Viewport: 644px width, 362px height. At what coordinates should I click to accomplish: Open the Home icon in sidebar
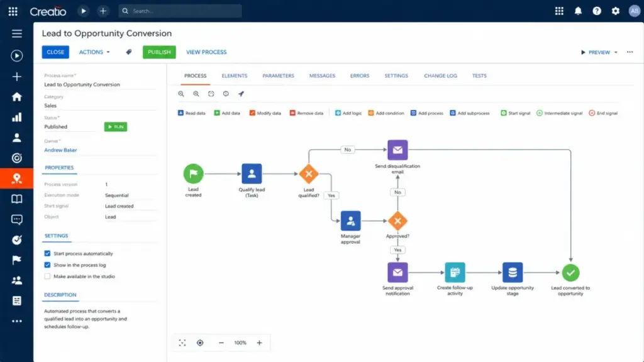pyautogui.click(x=17, y=97)
